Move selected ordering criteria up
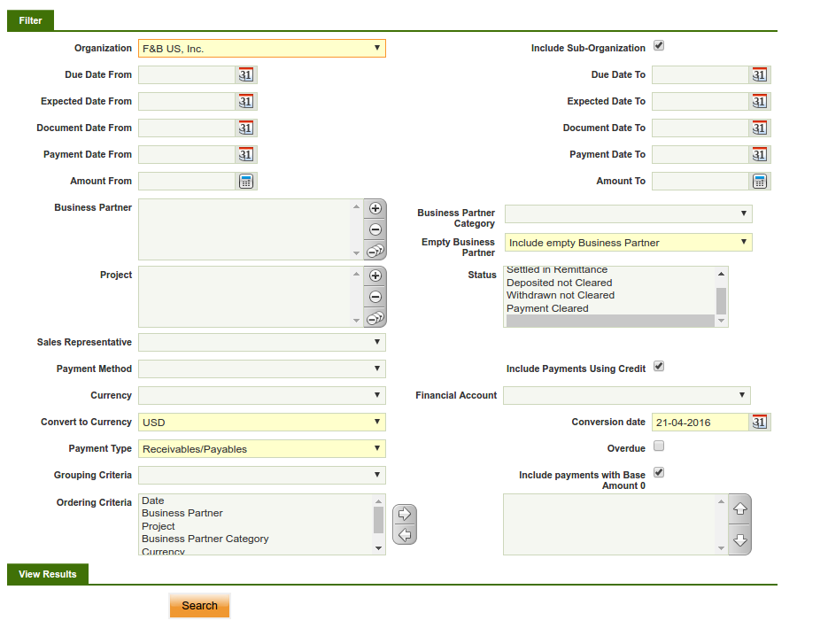 (740, 509)
